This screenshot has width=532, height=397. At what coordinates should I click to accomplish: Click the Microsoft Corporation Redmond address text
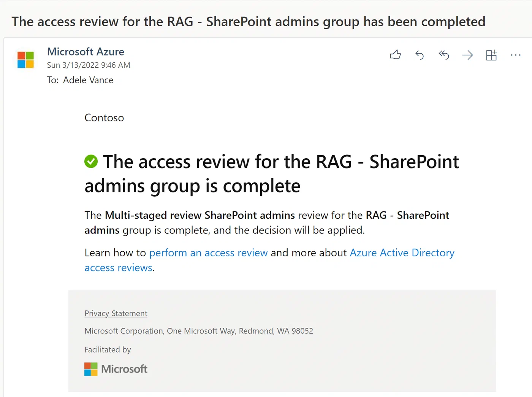pos(199,331)
